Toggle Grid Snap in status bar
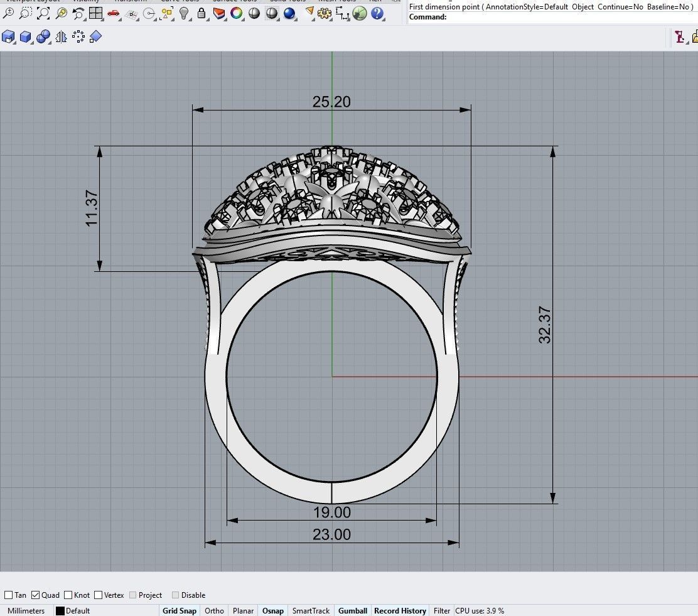Screen dimensions: 698x616 [180, 610]
